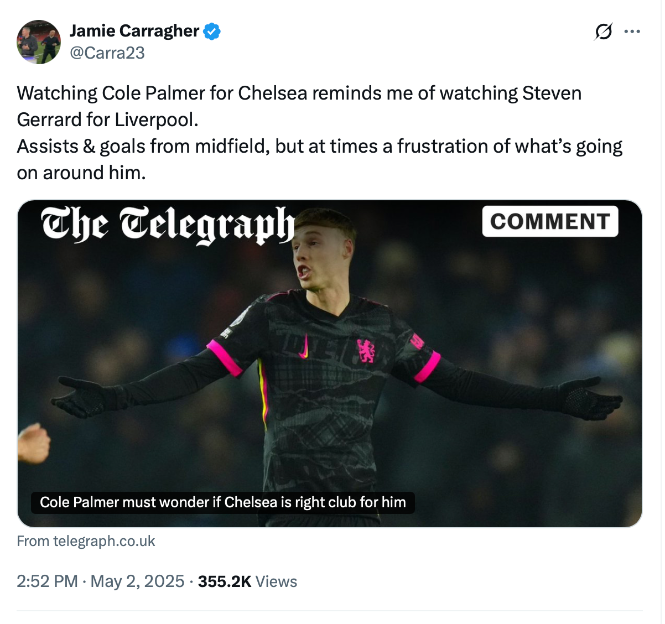Click the tweet's first sentence about Palmer
665x624 pixels.
click(298, 105)
